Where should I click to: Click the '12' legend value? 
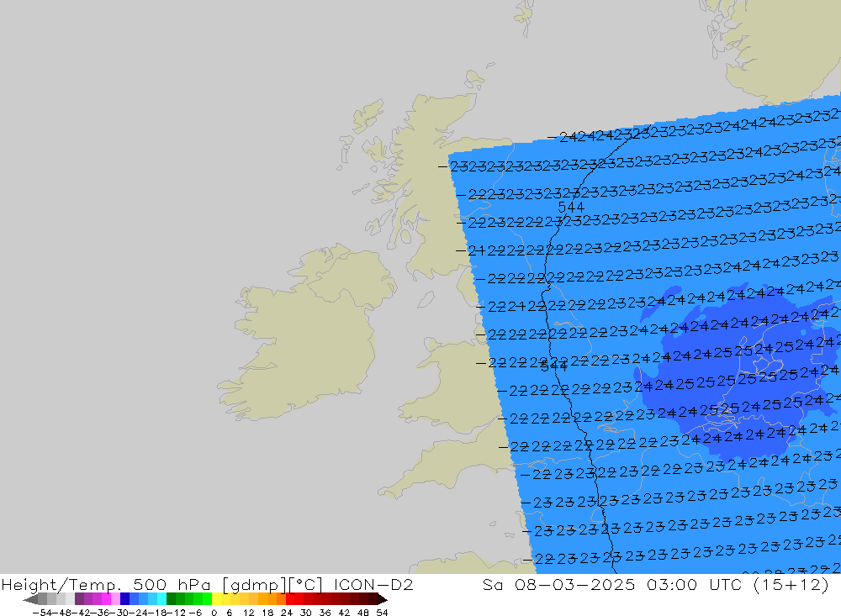tap(248, 613)
